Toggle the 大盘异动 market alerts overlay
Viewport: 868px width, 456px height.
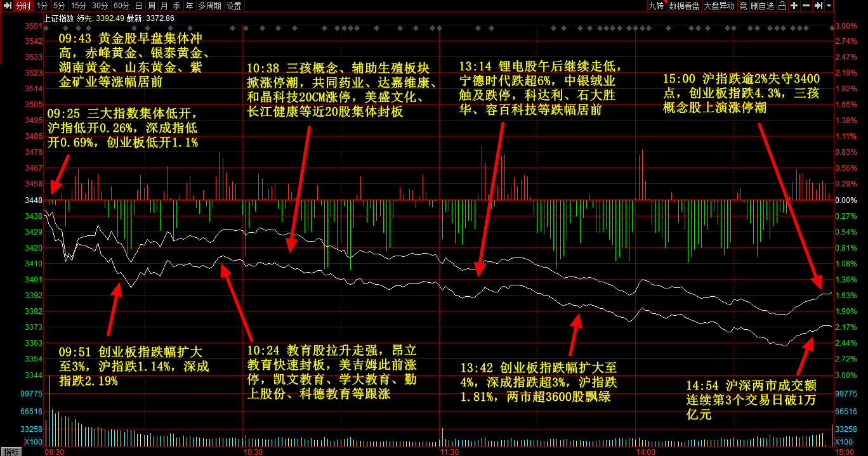[x=719, y=6]
